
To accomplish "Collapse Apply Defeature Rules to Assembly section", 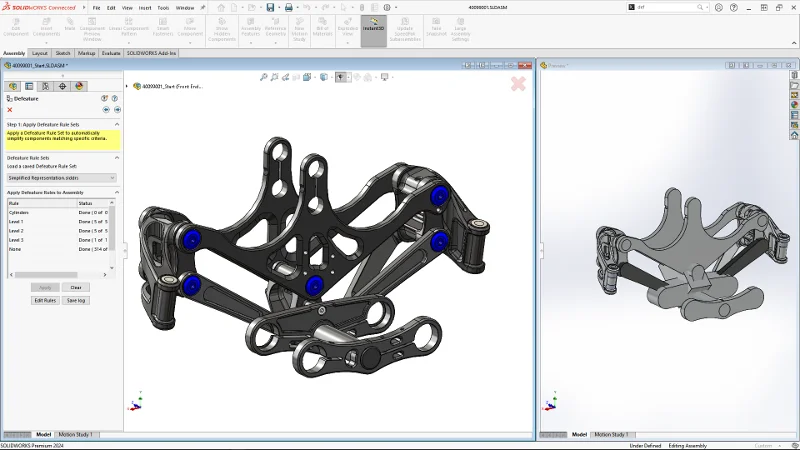I will point(116,191).
